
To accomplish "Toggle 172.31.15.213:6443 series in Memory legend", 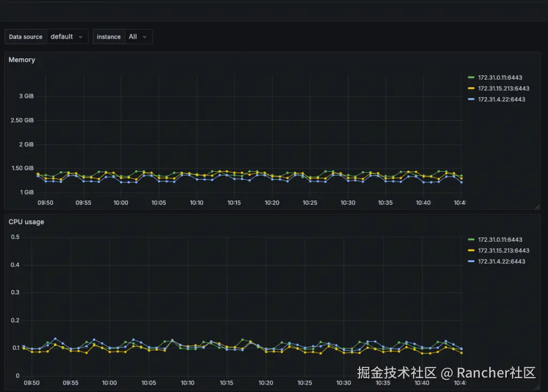I will (504, 88).
